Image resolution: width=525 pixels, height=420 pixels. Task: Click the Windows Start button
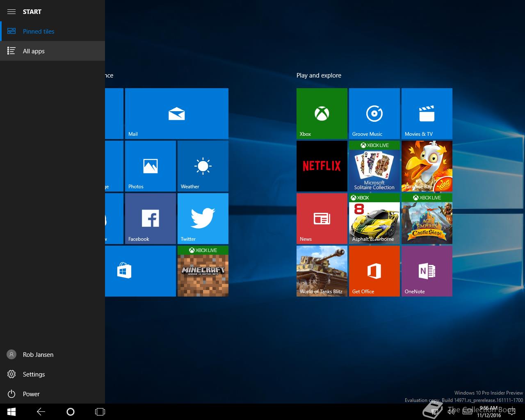(11, 412)
